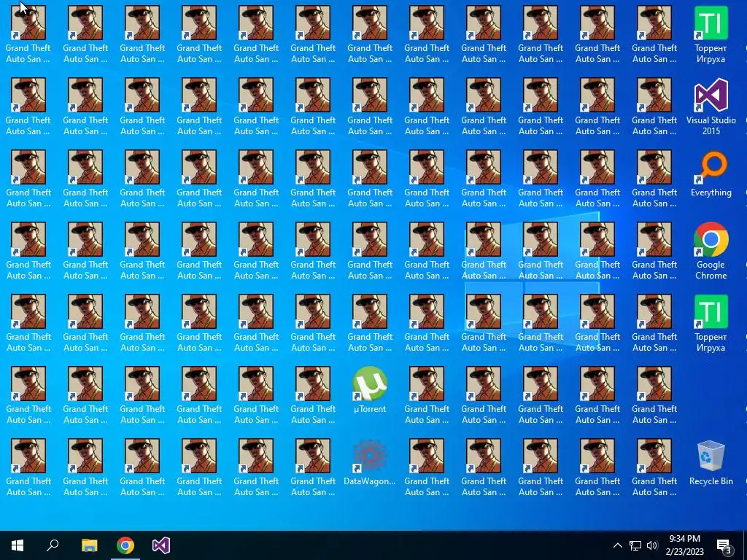Open the volume speaker tray icon
This screenshot has height=560, width=747.
click(x=652, y=545)
